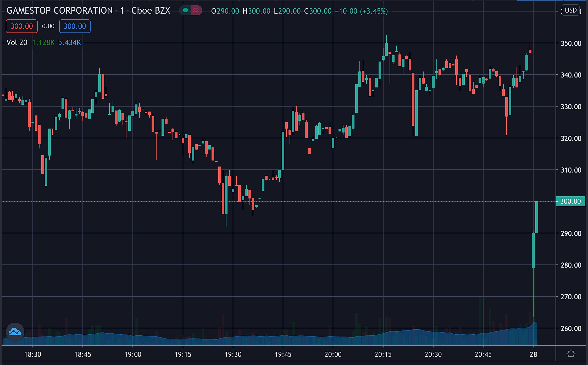Viewport: 588px width, 365px height.
Task: Click the 20:15 time axis label
Action: (x=383, y=355)
